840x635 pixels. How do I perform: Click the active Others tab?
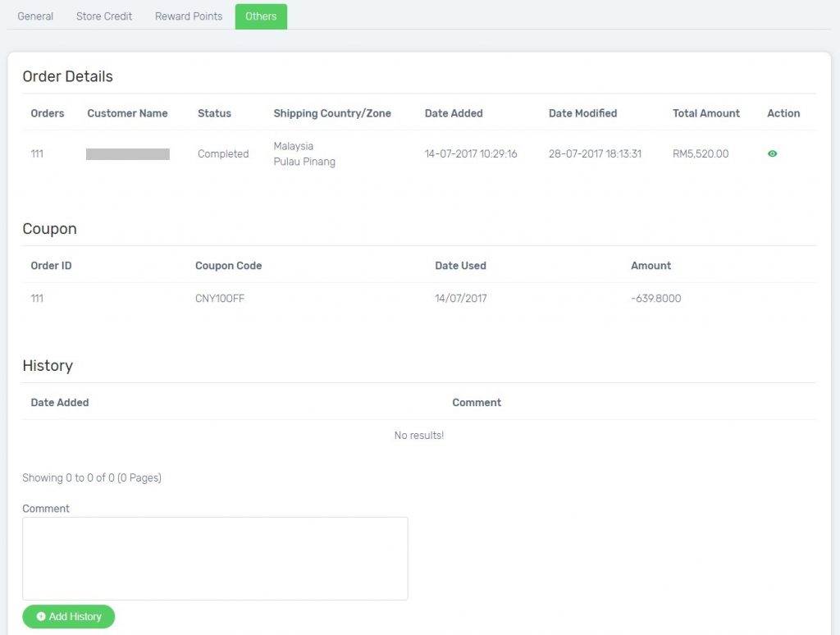[261, 16]
